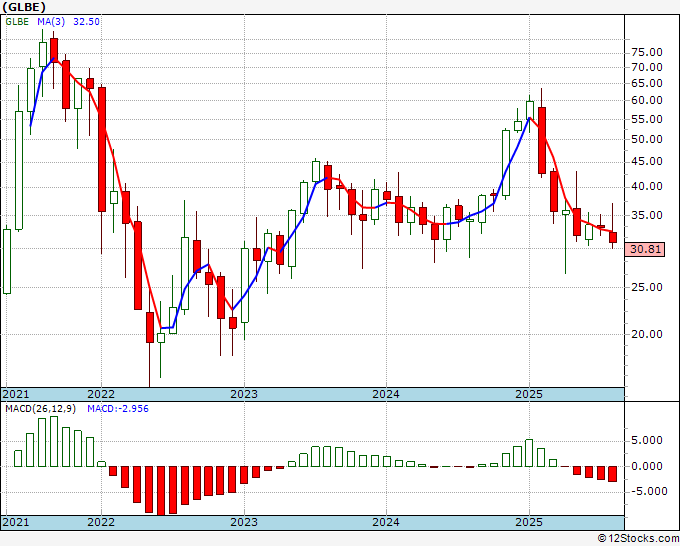The height and width of the screenshot is (546, 680).
Task: Select the MACD:-2.956 value readout
Action: (x=118, y=409)
